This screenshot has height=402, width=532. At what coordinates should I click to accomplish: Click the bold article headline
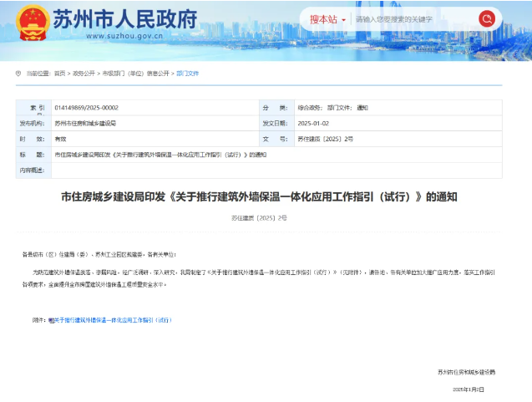(259, 196)
